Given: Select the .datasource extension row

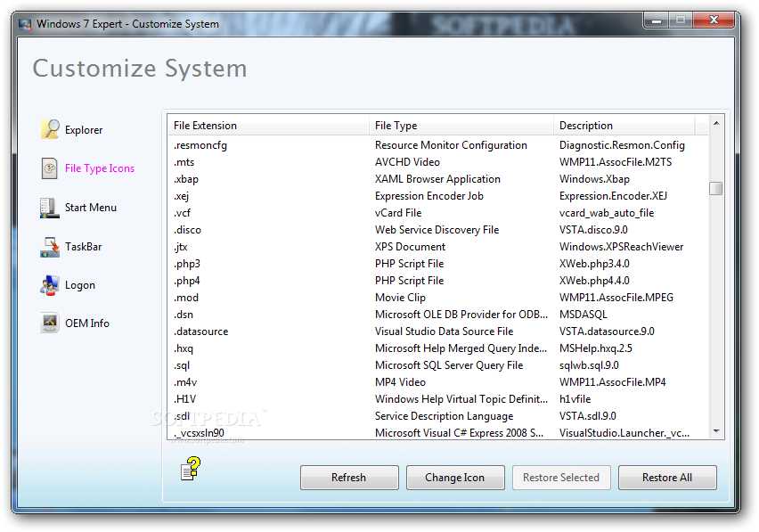Looking at the screenshot, I should [437, 331].
